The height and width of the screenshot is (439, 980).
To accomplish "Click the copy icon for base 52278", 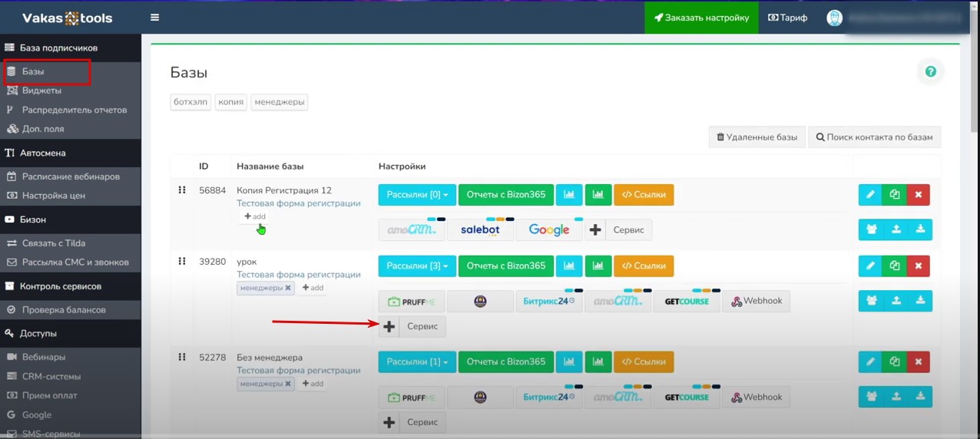I will coord(894,361).
